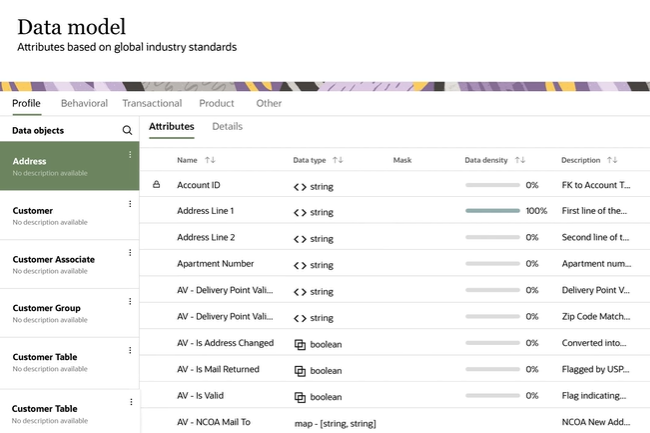Click 'Flagged by USP...' description

pos(596,369)
